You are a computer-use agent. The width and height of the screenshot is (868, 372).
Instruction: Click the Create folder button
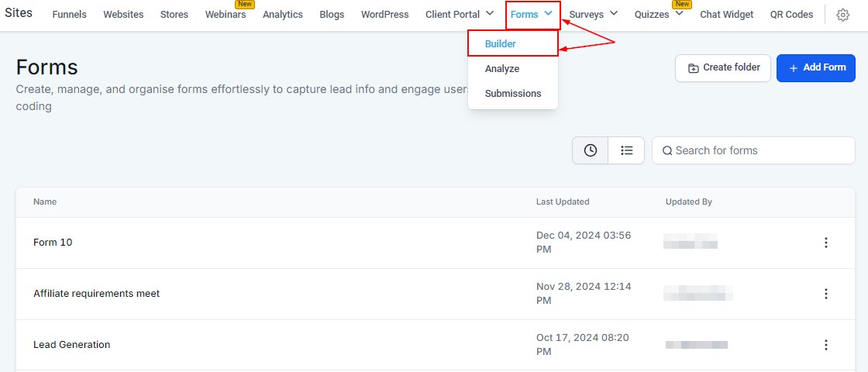pyautogui.click(x=723, y=68)
